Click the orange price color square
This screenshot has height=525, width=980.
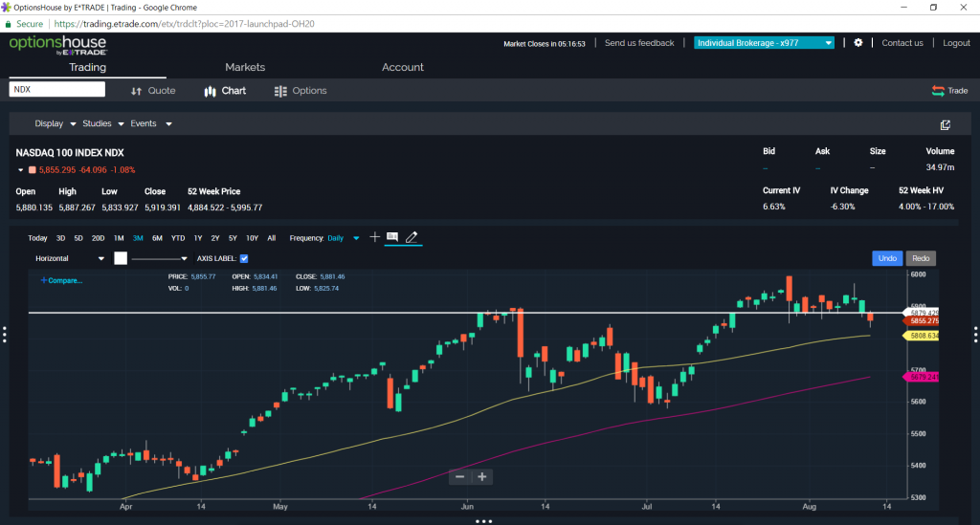[x=32, y=170]
